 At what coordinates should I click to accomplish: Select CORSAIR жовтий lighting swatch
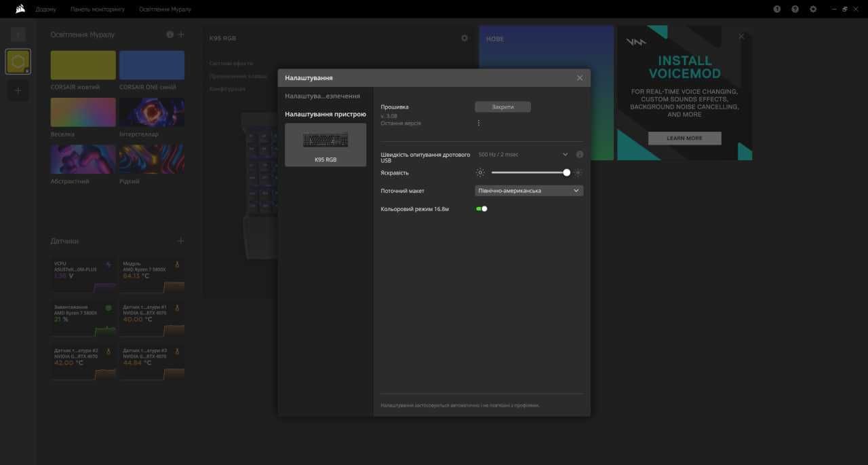coord(83,65)
